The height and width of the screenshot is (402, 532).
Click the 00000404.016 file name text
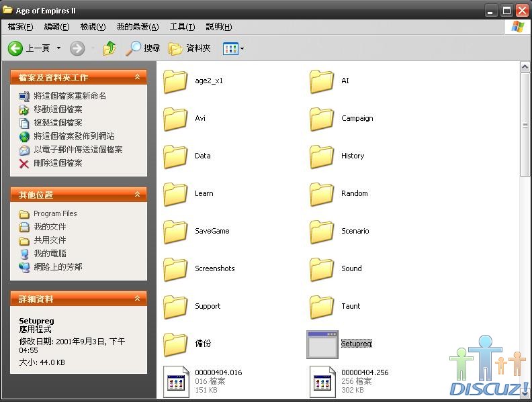coord(218,372)
